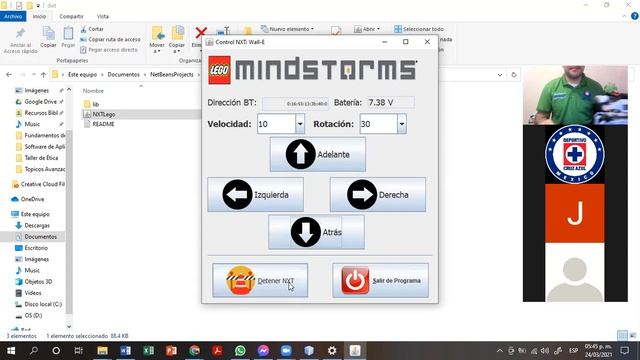Go up one folder level arrow
This screenshot has height=360, width=640.
(43, 75)
